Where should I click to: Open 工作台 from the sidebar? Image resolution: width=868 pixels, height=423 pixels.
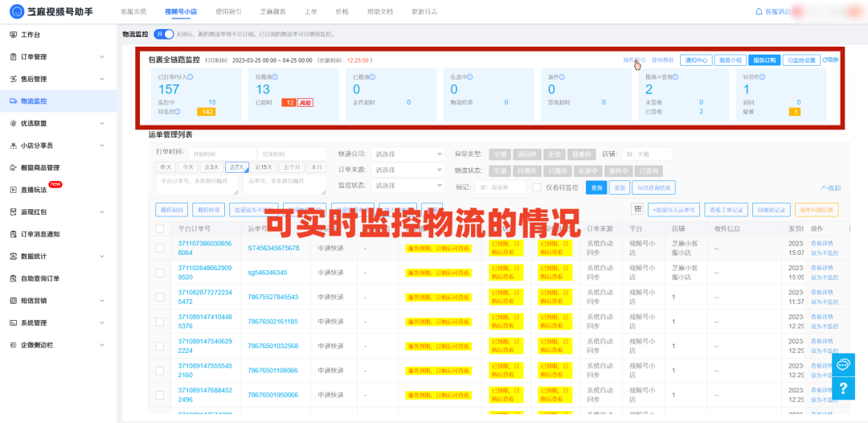31,35
